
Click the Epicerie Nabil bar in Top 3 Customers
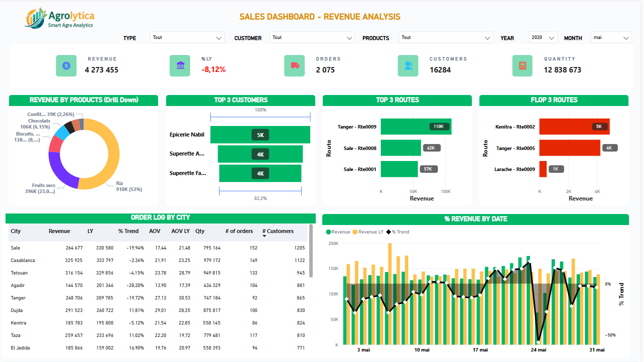(x=260, y=134)
